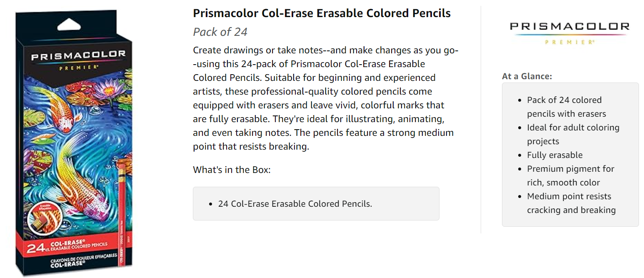Viewport: 644px width, 278px height.
Task: Click the Pack of 24 subtitle
Action: (220, 32)
